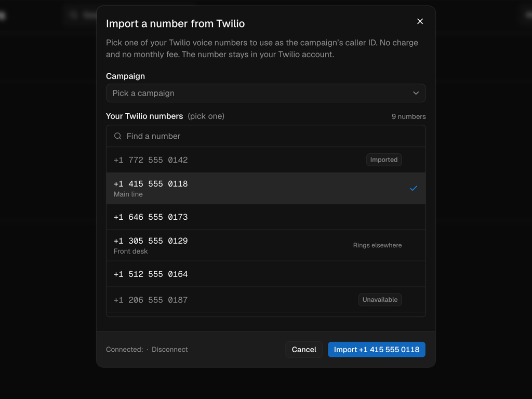Click the Imported badge
The height and width of the screenshot is (399, 532).
384,160
